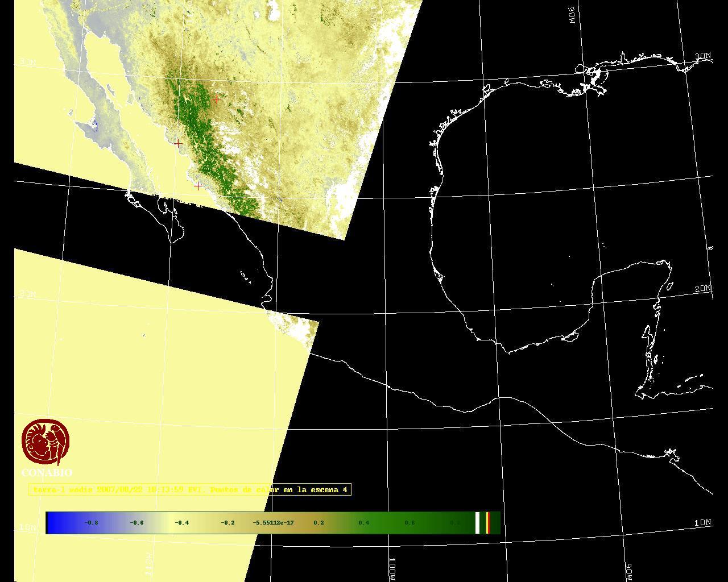The height and width of the screenshot is (582, 728).
Task: Click the 110W longitude label at the bottom
Action: coord(149,563)
